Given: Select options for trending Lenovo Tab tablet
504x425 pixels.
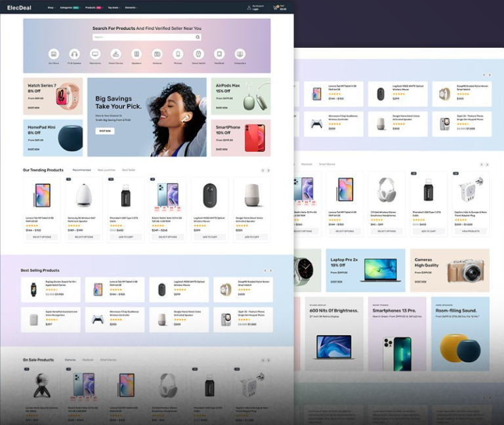Looking at the screenshot, I should pos(42,237).
